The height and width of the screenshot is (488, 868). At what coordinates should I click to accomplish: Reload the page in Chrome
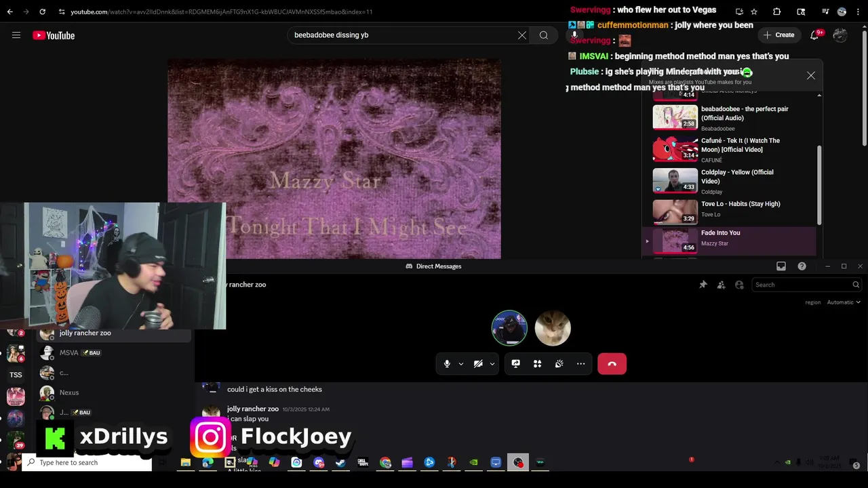point(42,12)
